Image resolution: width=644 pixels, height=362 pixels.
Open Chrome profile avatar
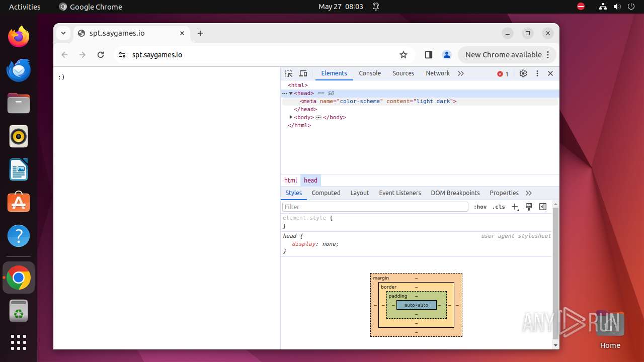click(446, 55)
